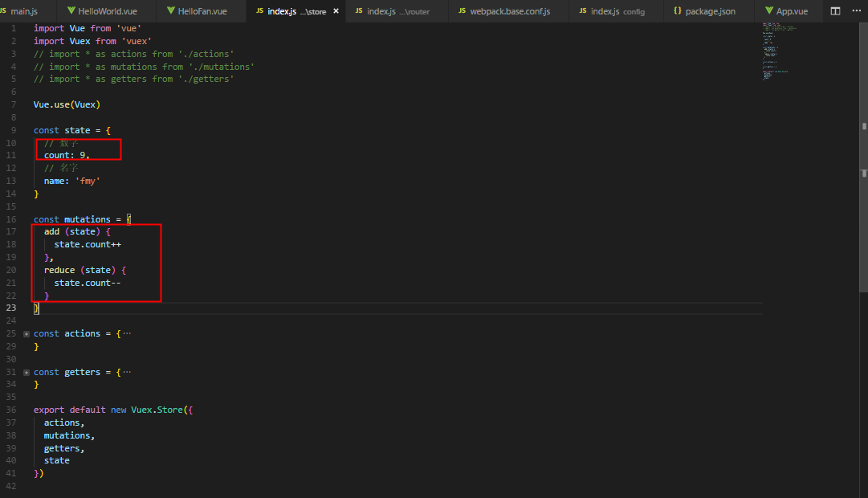
Task: Click 'state.count++' statement
Action: pyautogui.click(x=88, y=245)
